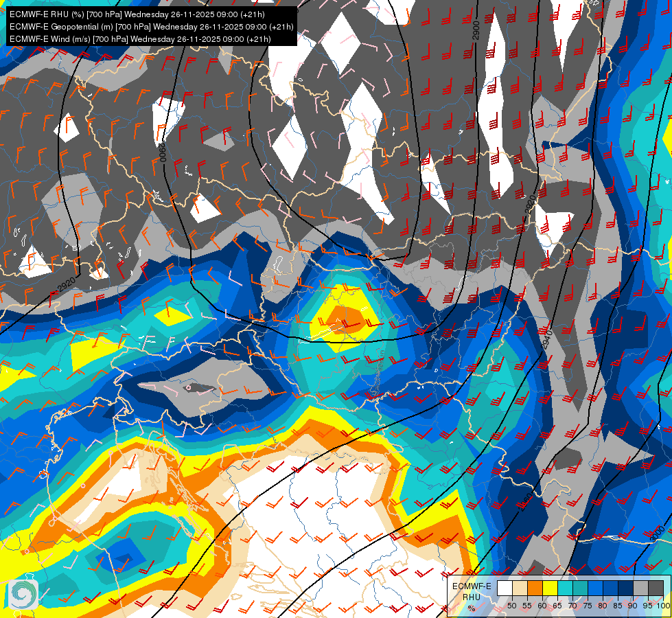Click the ECMWF-E RHU (%) title line
The width and height of the screenshot is (672, 618).
(x=137, y=14)
